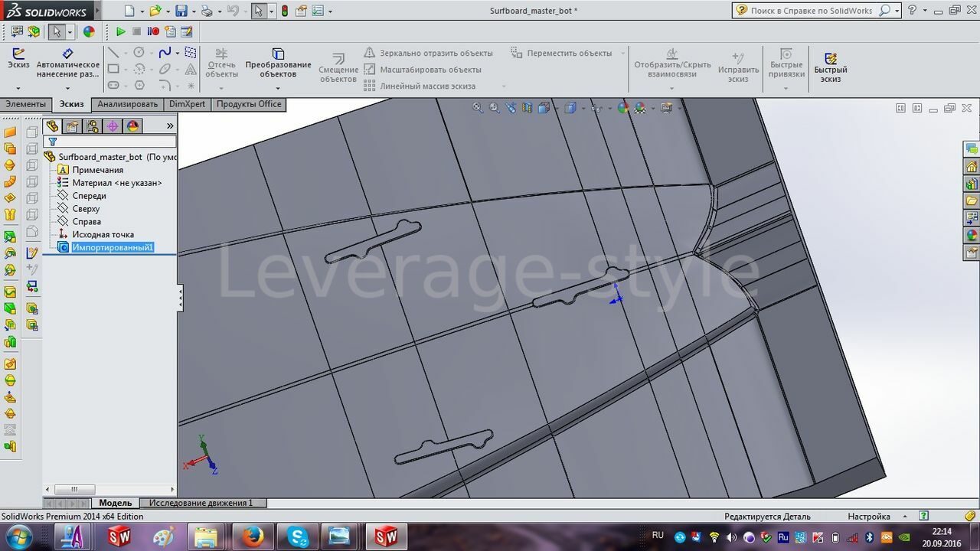Click the Быстрый эскиз icon
Viewport: 980px width, 551px height.
coord(831,67)
